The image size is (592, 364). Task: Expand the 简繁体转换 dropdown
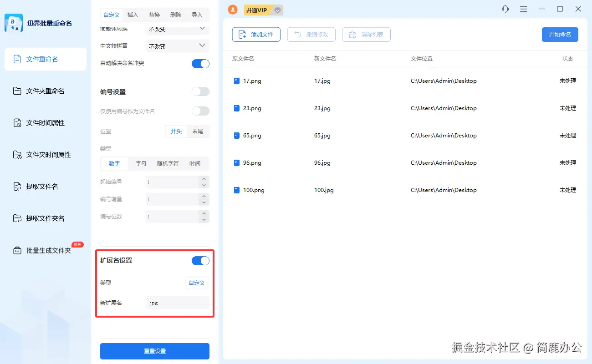(x=178, y=30)
